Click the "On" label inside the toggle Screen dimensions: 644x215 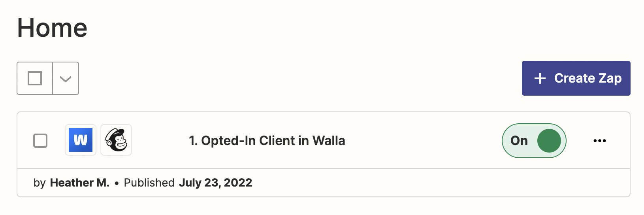pos(519,141)
